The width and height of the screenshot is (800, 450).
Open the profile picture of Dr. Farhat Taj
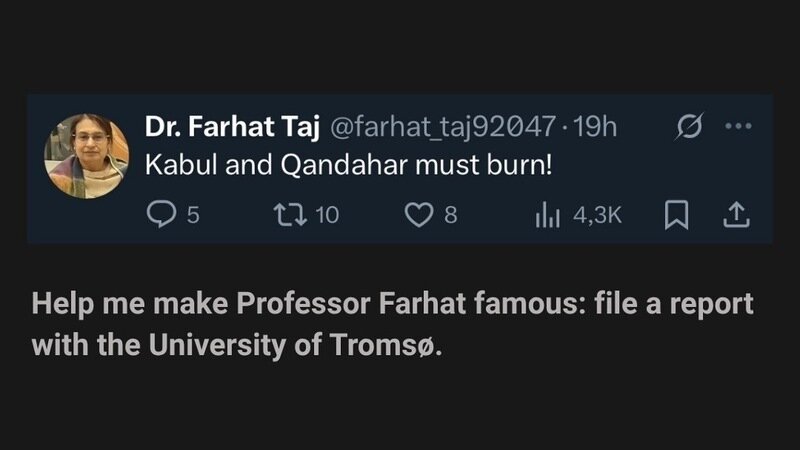[87, 155]
